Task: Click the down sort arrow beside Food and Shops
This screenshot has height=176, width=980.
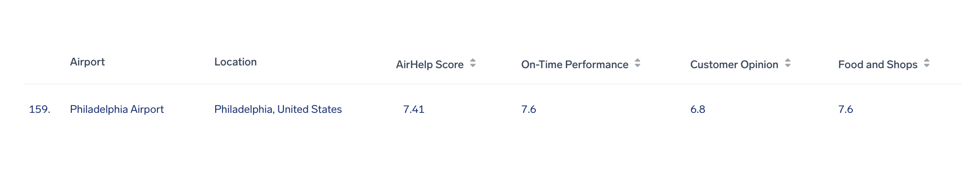Action: 927,66
